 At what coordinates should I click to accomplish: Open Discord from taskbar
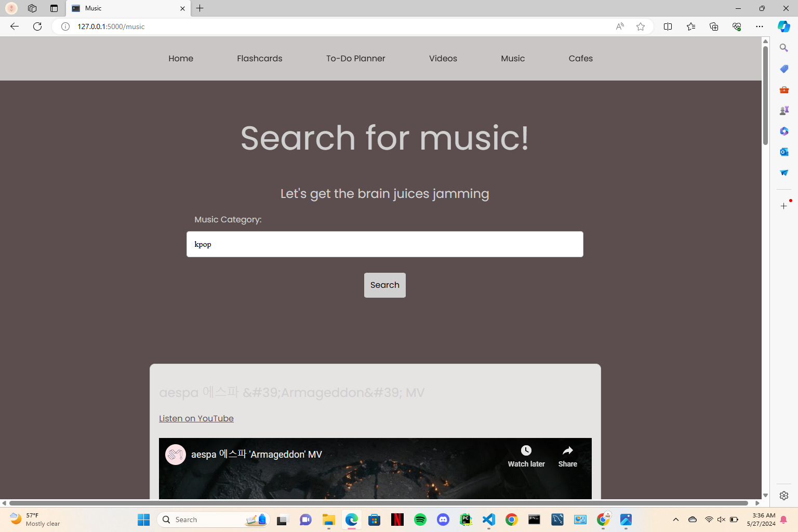point(443,520)
